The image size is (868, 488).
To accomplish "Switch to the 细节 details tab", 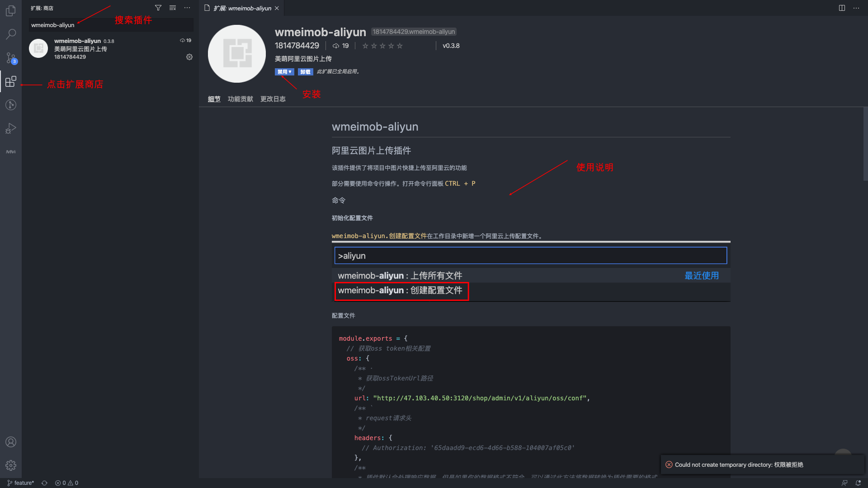I will 214,99.
